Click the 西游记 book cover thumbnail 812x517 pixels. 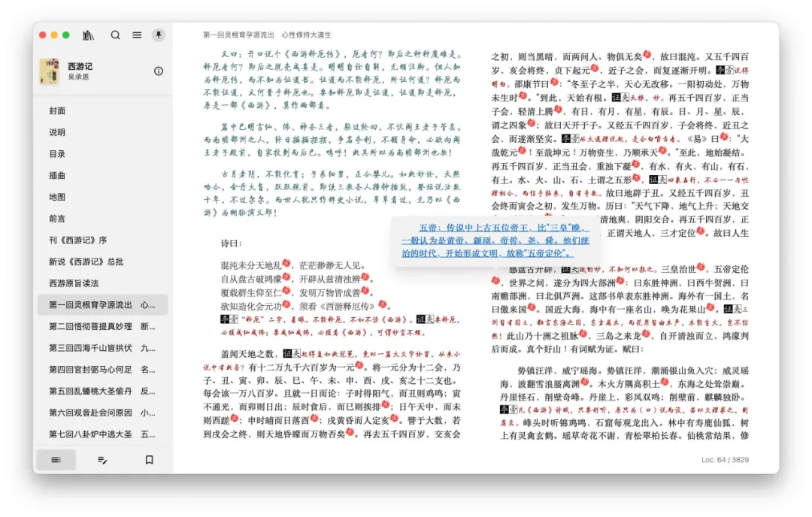click(49, 71)
